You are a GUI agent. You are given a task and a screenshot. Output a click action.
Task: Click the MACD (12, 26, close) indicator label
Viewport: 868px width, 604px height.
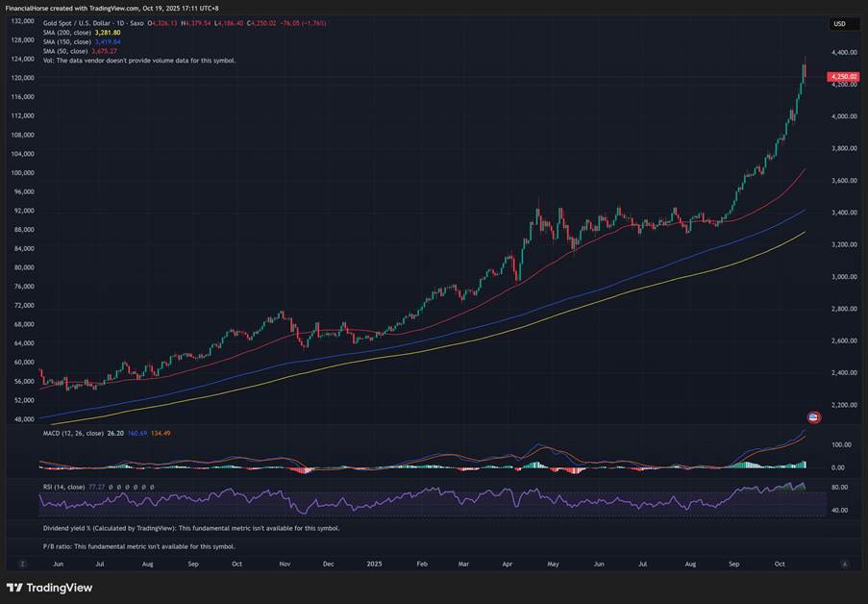click(x=73, y=433)
